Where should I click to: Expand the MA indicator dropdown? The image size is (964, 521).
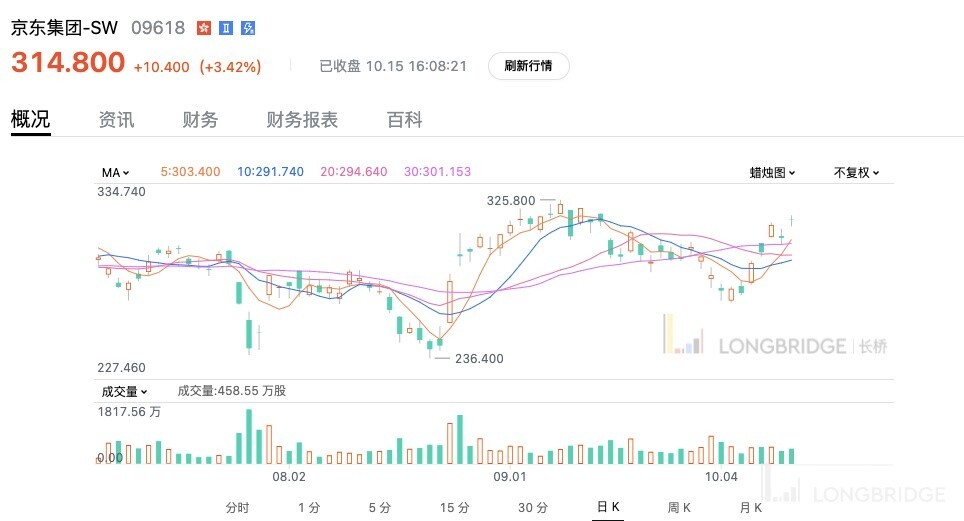[x=115, y=172]
